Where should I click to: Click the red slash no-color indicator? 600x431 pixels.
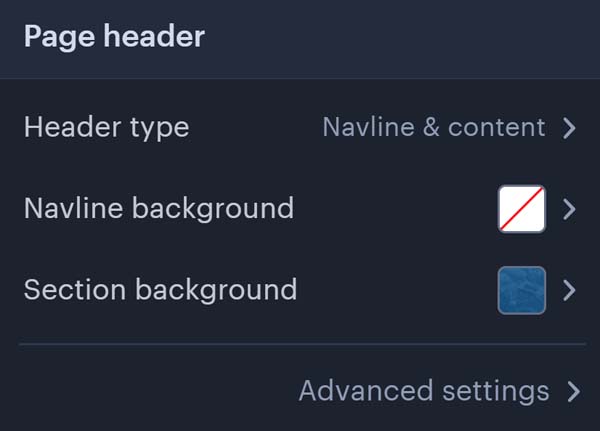(x=522, y=209)
